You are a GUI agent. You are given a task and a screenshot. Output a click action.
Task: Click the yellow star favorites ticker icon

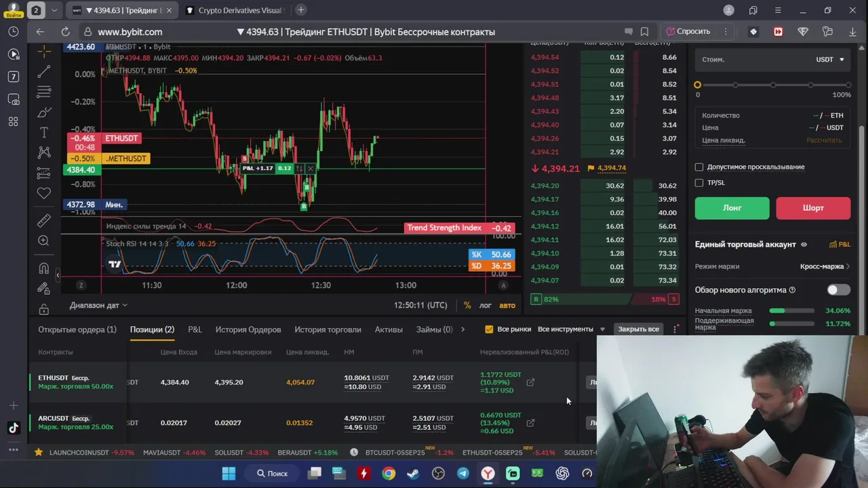[x=39, y=452]
